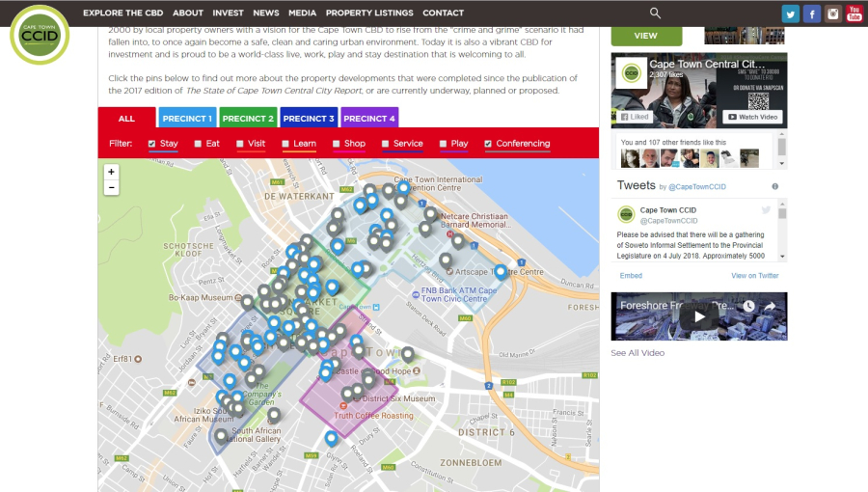Click the CCID avatar in Facebook widget
This screenshot has height=492, width=868.
pyautogui.click(x=631, y=72)
